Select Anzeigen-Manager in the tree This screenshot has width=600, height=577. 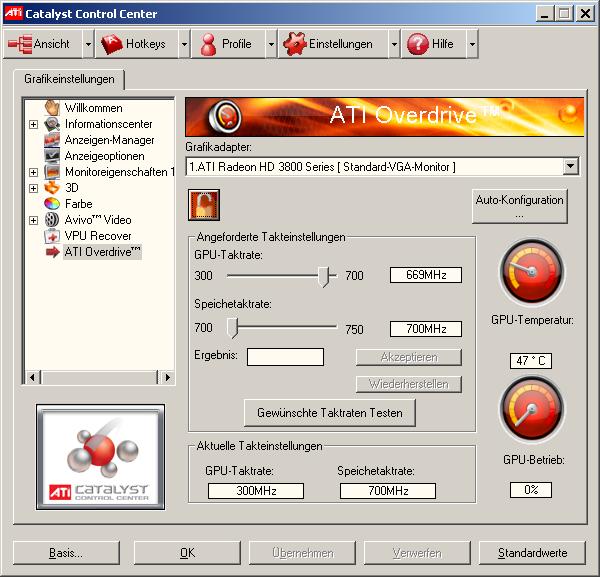pyautogui.click(x=109, y=140)
